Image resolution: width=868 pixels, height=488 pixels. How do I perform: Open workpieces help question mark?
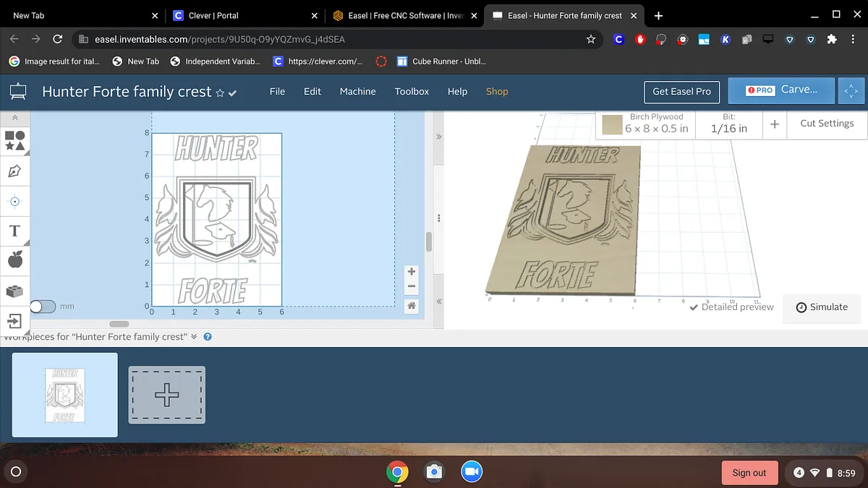click(x=208, y=337)
